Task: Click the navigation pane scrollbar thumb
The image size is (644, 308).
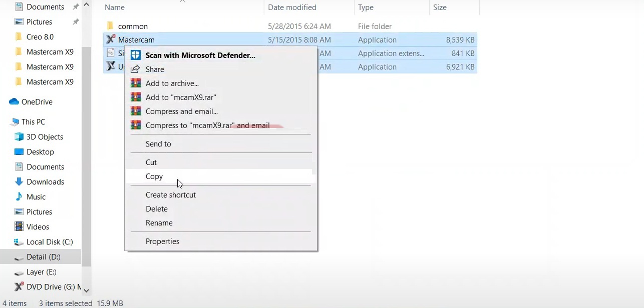Action: click(86, 156)
